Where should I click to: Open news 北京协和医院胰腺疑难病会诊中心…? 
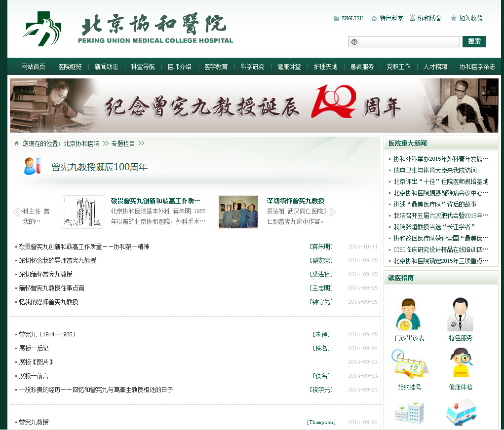point(441,193)
